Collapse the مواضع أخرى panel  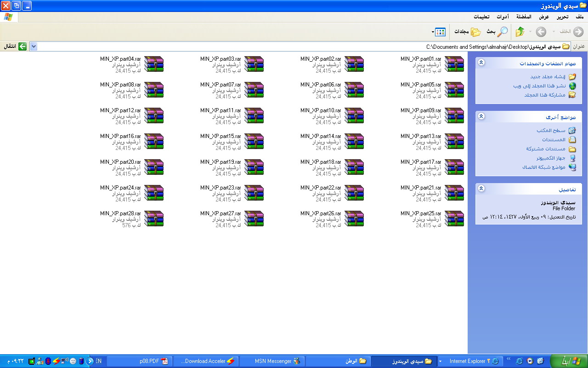(x=481, y=116)
